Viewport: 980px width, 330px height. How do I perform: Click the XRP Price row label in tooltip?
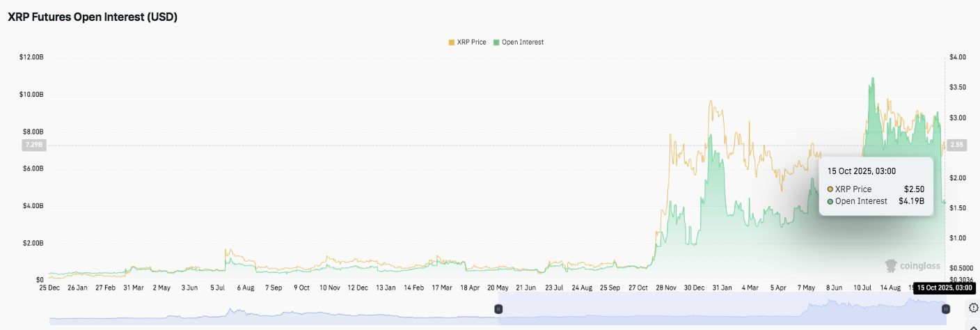pos(853,189)
